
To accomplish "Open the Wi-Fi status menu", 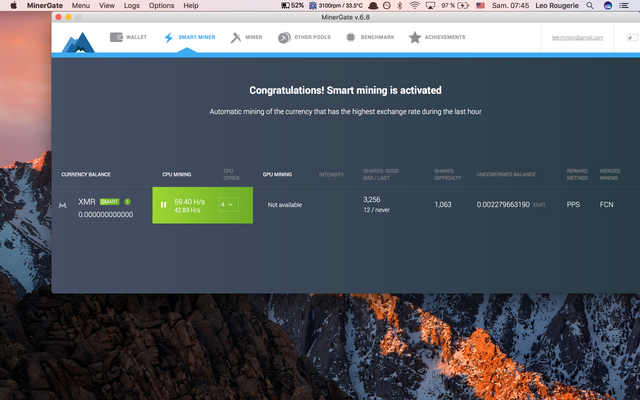I will tap(415, 5).
